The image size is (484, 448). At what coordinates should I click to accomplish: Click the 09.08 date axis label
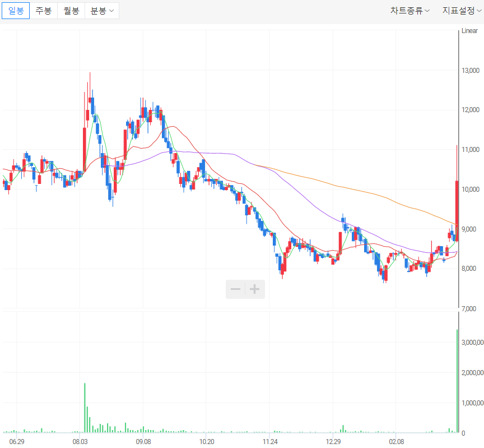(x=143, y=441)
